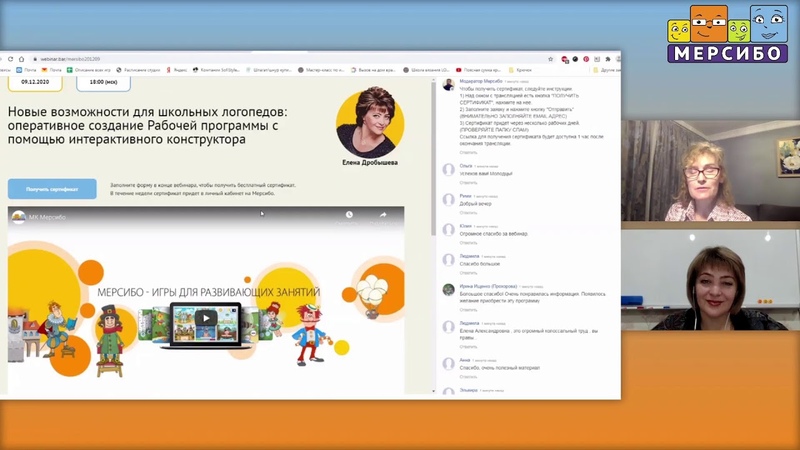Viewport: 800px width, 450px height.
Task: Click the 'МК Мерсибо' video title
Action: [x=47, y=217]
